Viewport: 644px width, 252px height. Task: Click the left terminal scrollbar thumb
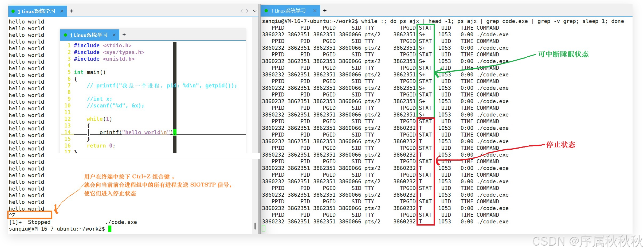click(255, 226)
